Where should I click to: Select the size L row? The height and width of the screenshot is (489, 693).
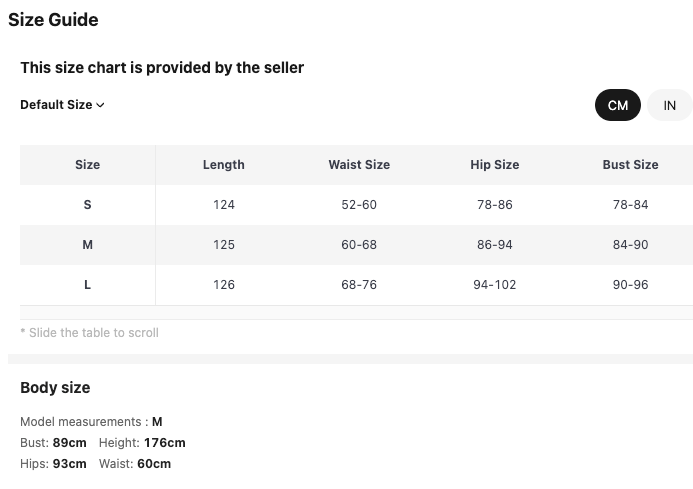pos(87,285)
